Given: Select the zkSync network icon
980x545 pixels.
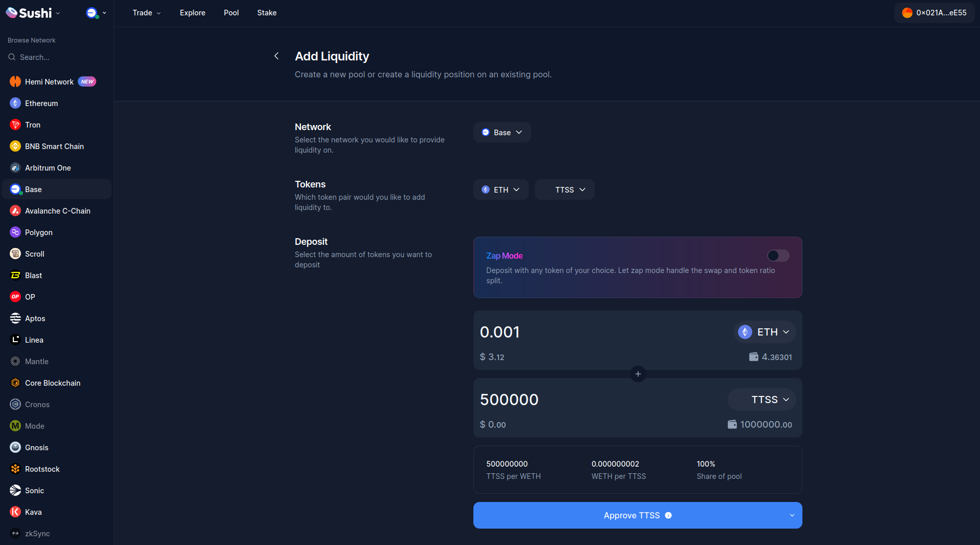Looking at the screenshot, I should point(15,533).
